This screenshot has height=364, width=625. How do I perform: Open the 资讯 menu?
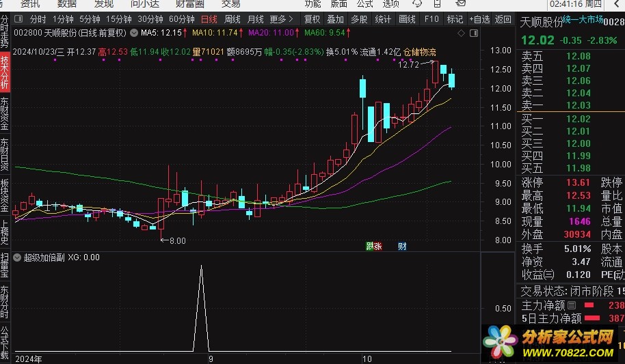tap(30, 3)
